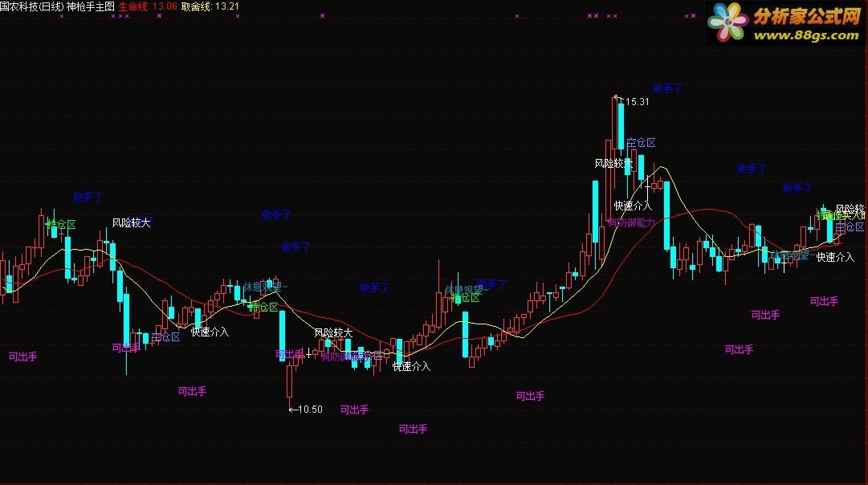Click the lowest 可出手 signal on chart

(x=413, y=429)
